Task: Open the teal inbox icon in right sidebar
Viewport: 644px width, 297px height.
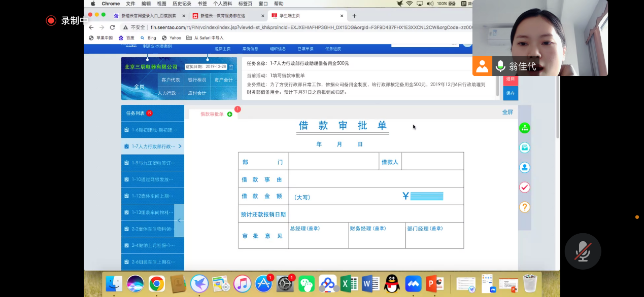Action: click(x=524, y=147)
